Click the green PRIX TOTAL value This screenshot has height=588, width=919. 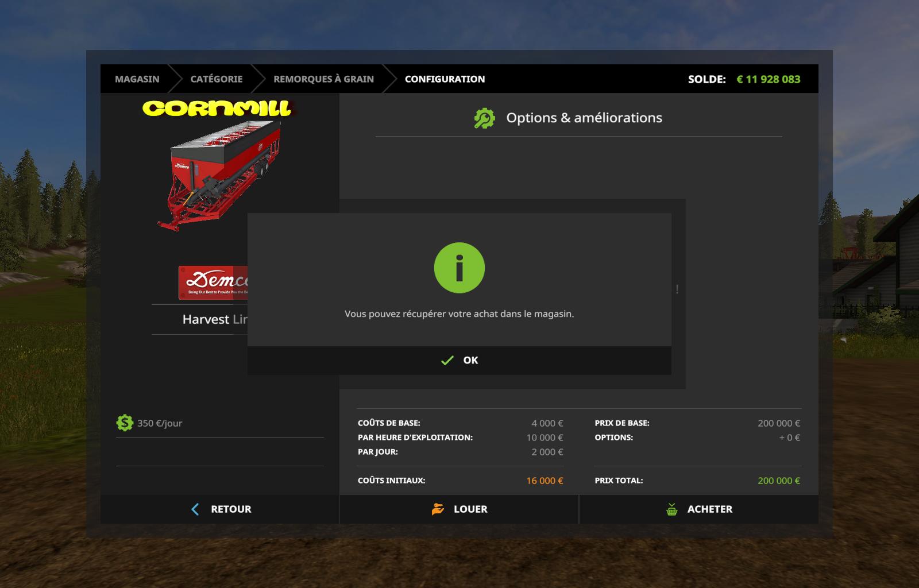point(778,481)
